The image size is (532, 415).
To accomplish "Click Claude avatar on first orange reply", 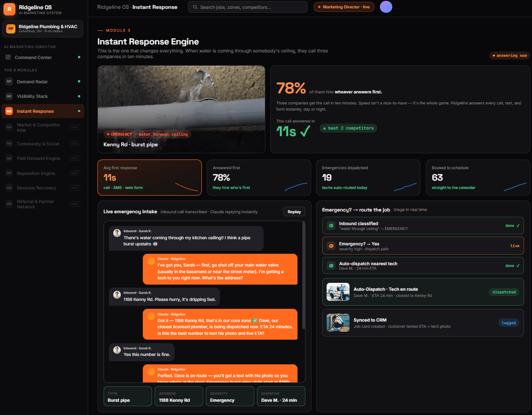I will 151,261.
